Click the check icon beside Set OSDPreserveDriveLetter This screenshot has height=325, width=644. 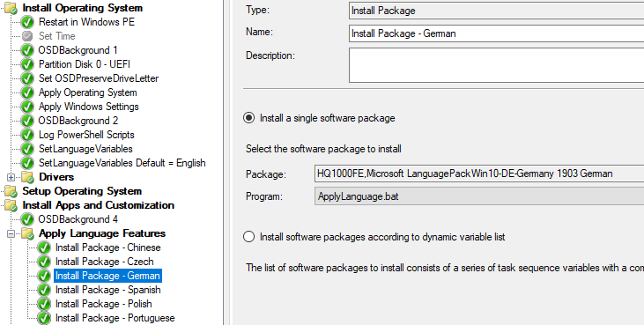click(27, 78)
